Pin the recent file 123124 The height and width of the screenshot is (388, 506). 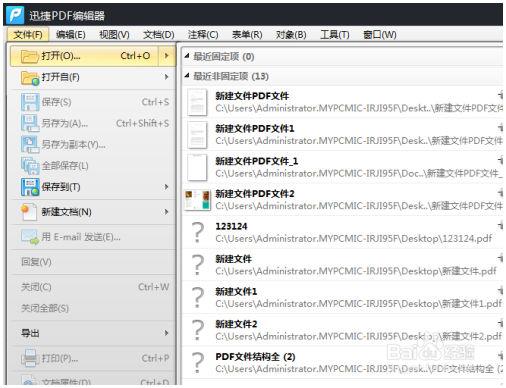pos(500,226)
